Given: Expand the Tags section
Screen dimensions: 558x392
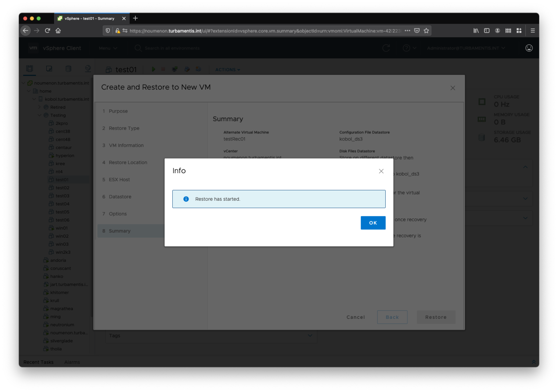Looking at the screenshot, I should tap(309, 336).
